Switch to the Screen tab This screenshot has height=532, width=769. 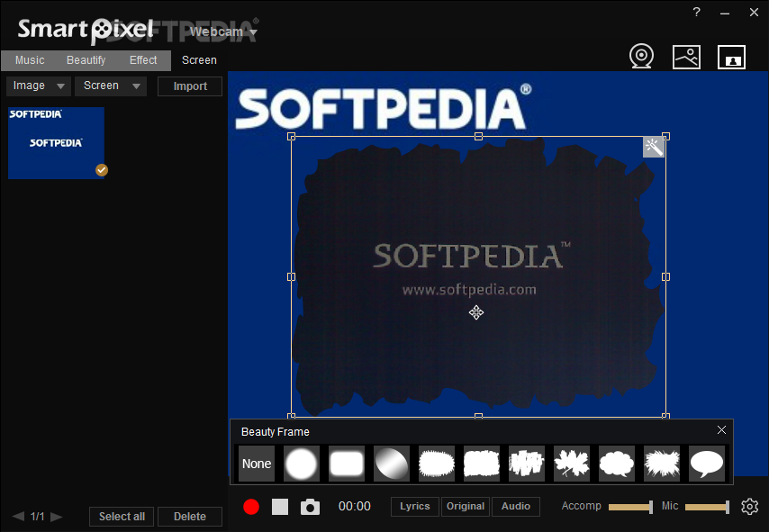199,60
